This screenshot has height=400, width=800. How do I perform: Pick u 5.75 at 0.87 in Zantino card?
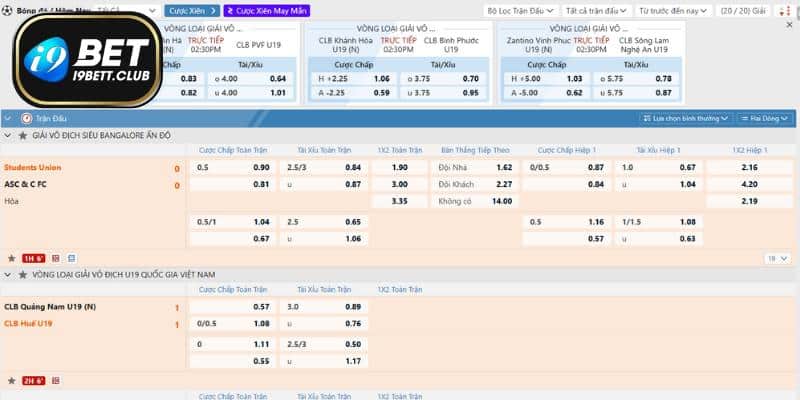(635, 93)
